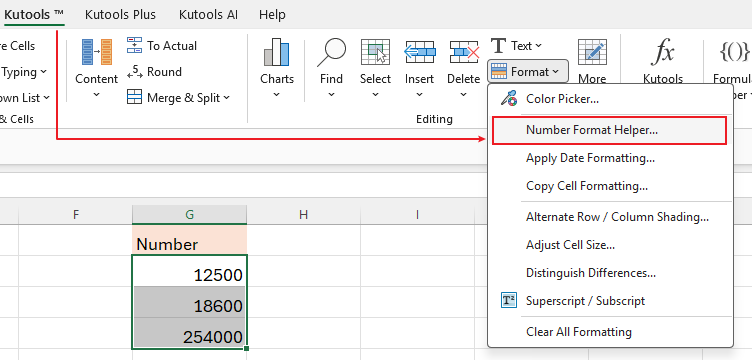Expand the Select dropdown arrow
This screenshot has height=360, width=752.
[375, 94]
